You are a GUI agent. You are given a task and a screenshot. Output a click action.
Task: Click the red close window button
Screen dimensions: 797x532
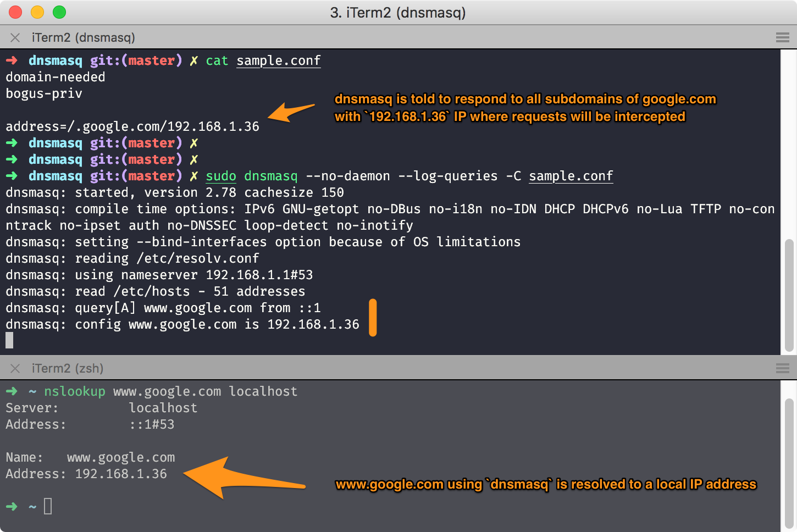tap(15, 12)
